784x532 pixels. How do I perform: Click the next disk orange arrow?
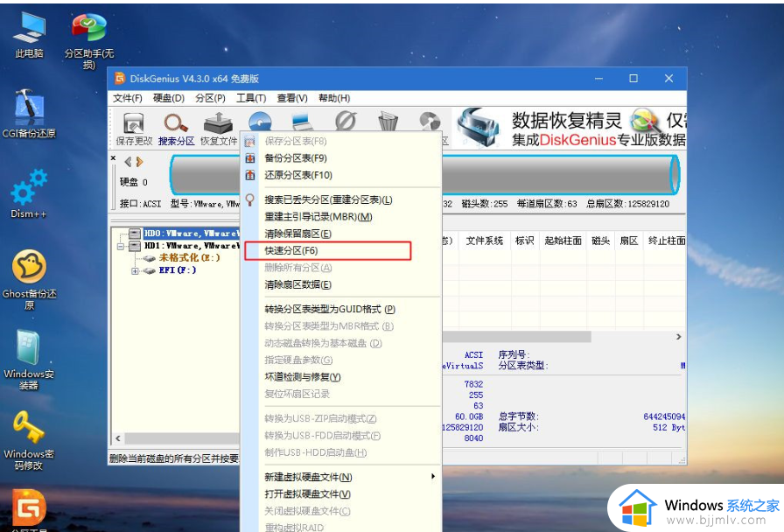click(x=139, y=162)
